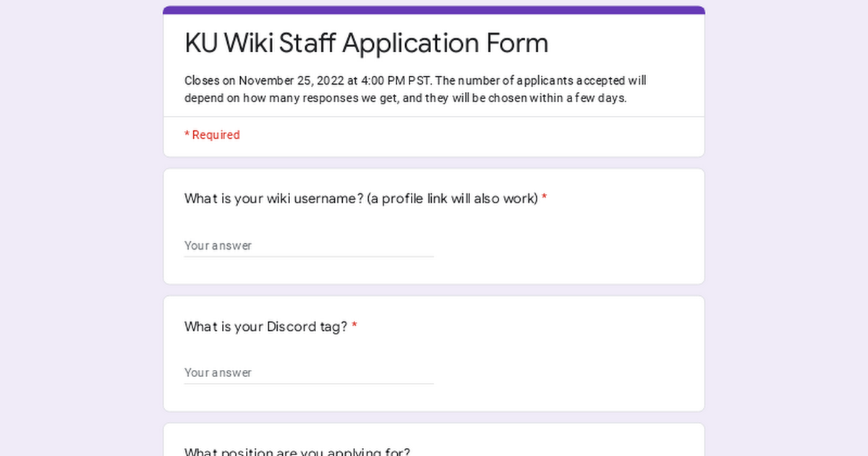Viewport: 868px width, 456px height.
Task: Click the KU Wiki Staff Application Form title
Action: 366,43
